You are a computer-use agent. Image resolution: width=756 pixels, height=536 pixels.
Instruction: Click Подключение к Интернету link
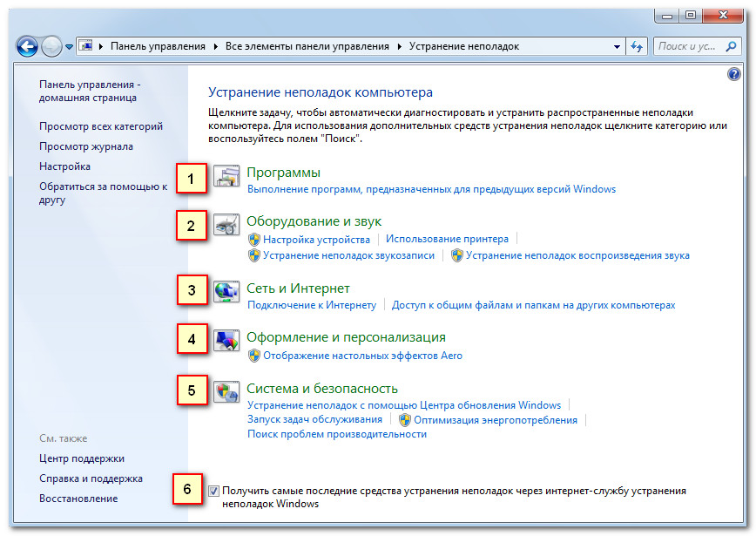coord(312,305)
